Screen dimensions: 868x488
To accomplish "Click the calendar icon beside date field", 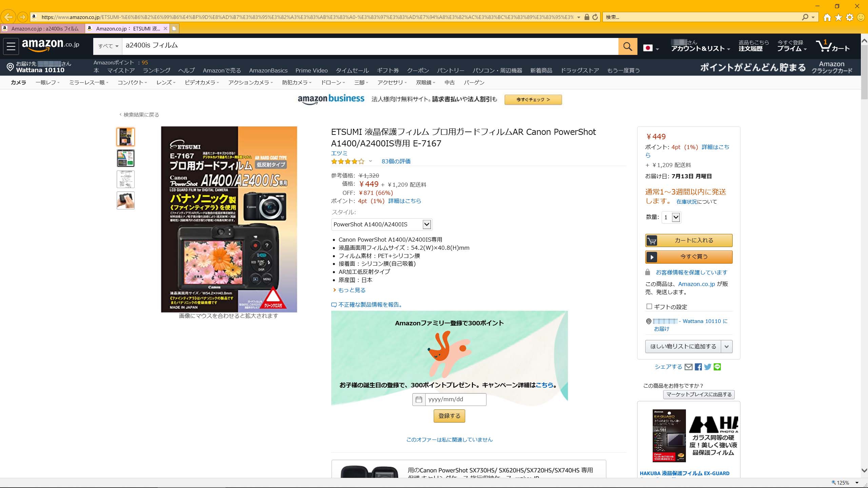I will pyautogui.click(x=419, y=400).
